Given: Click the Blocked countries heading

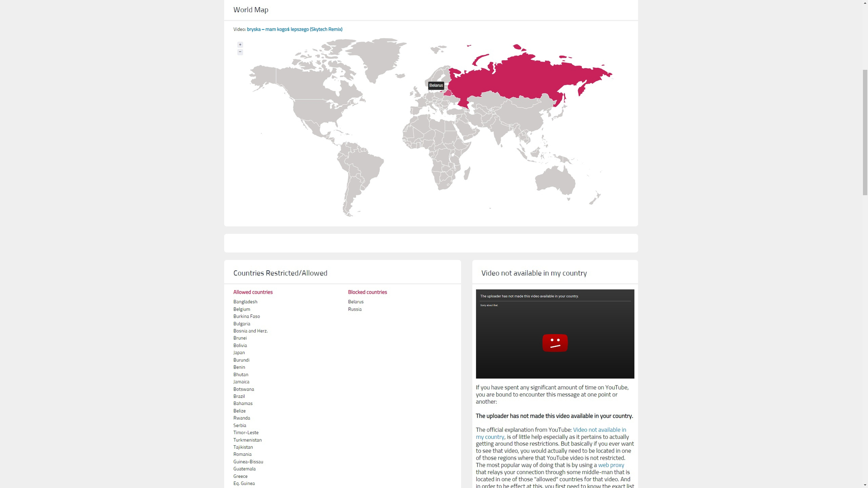Looking at the screenshot, I should click(367, 292).
